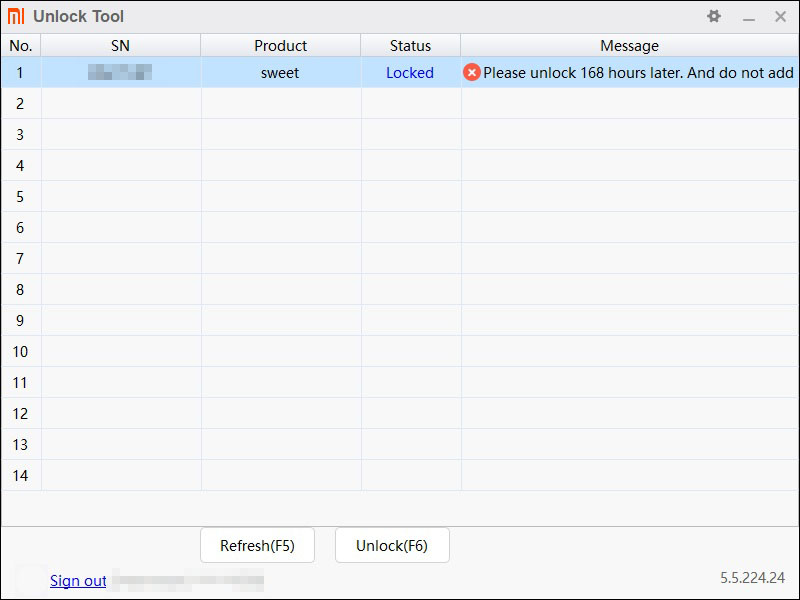The height and width of the screenshot is (600, 800).
Task: Open settings via the gear icon
Action: [x=714, y=16]
